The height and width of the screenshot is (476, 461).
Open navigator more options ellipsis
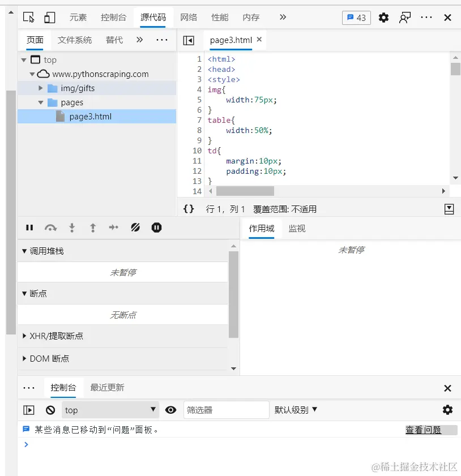click(x=162, y=40)
